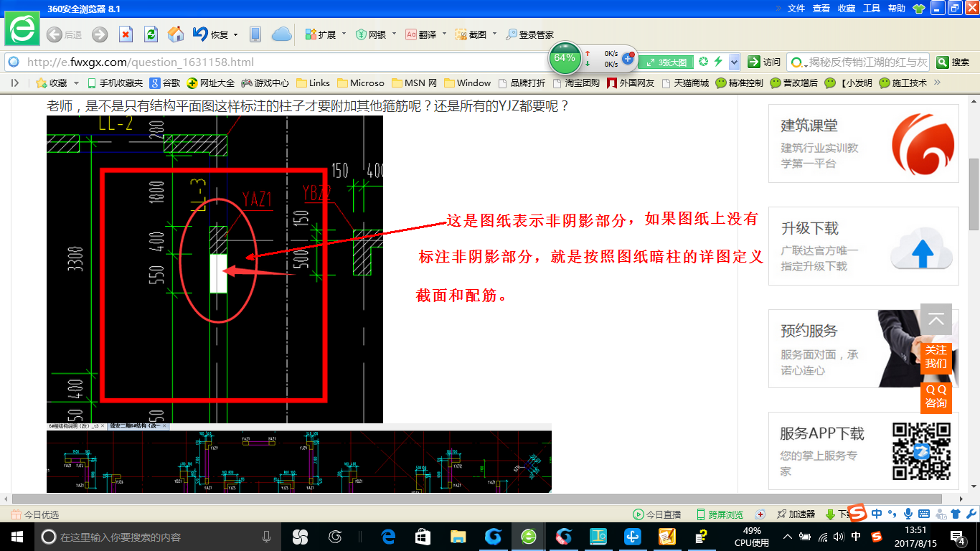Screen dimensions: 980x551
Task: Open the 预约服务 sidebar card
Action: [864, 349]
